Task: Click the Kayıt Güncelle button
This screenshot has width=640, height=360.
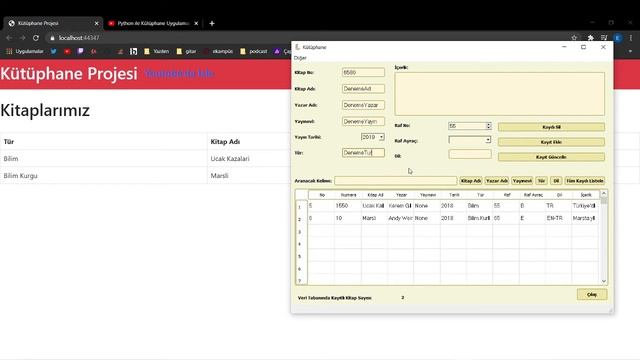Action: 551,157
